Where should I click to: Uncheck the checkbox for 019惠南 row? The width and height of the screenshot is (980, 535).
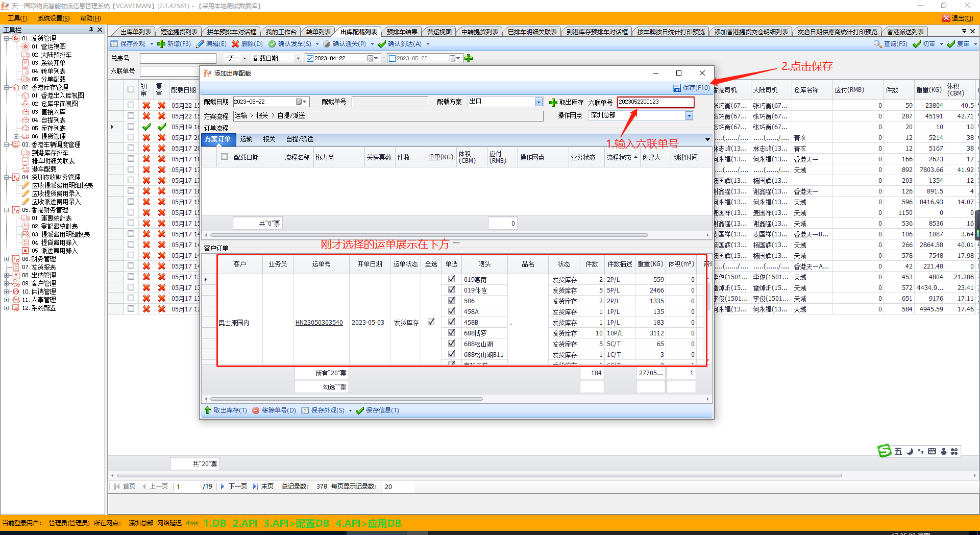click(451, 279)
